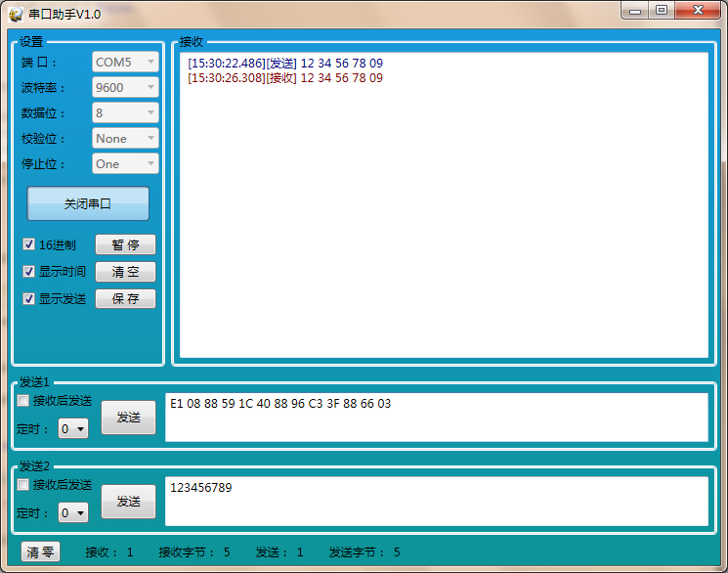Open the 定时 dropdown in 发送1
The height and width of the screenshot is (573, 728).
click(x=73, y=428)
